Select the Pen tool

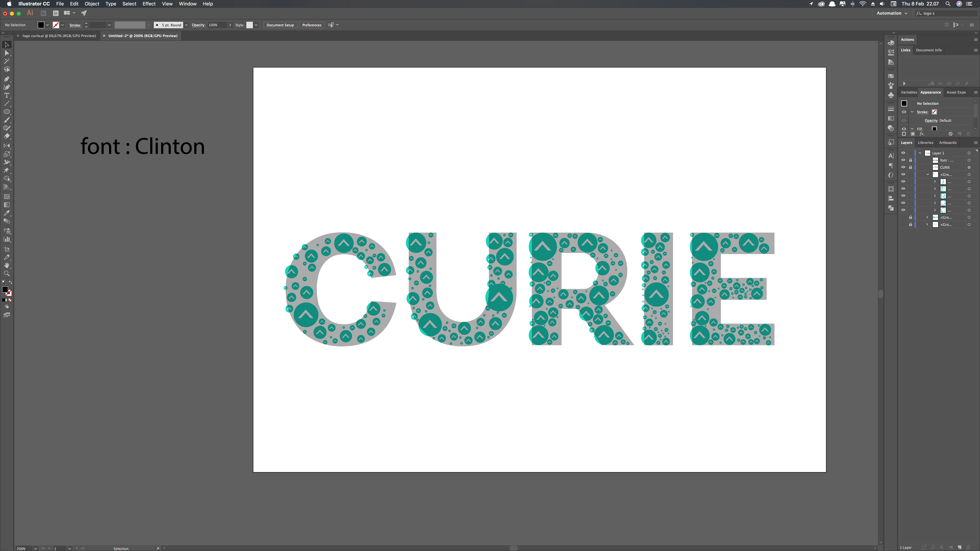[x=6, y=79]
